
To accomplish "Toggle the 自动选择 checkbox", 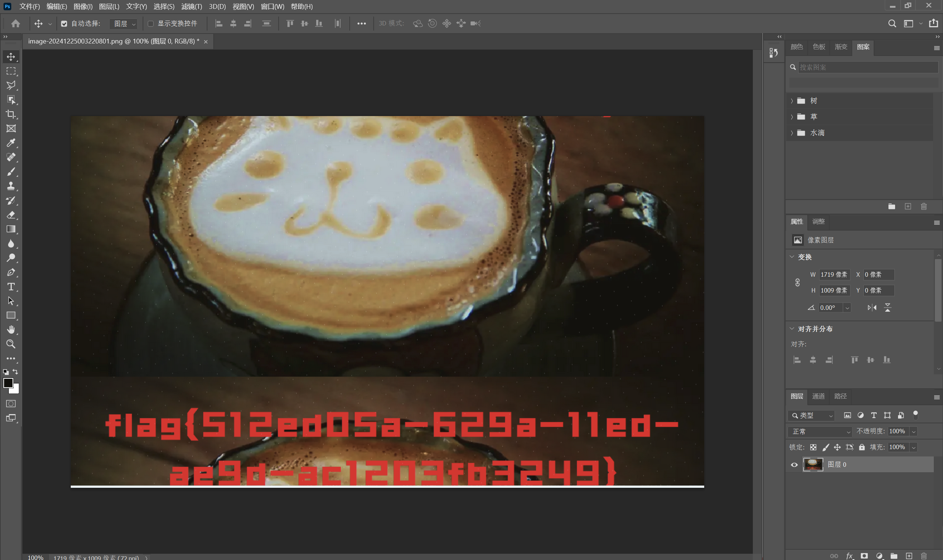I will [x=64, y=24].
